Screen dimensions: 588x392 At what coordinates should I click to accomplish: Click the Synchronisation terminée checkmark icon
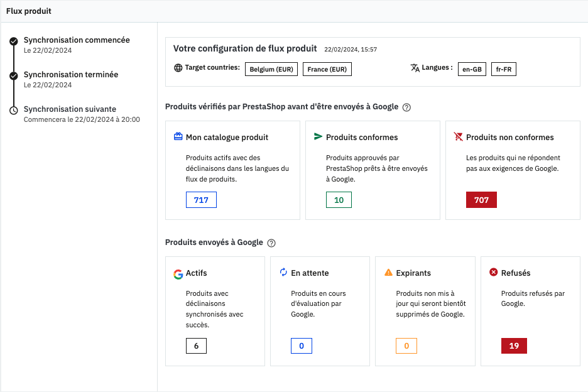click(x=14, y=76)
